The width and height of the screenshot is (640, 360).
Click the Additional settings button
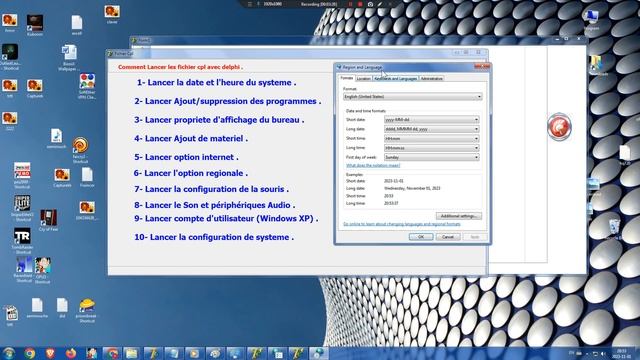tap(459, 216)
